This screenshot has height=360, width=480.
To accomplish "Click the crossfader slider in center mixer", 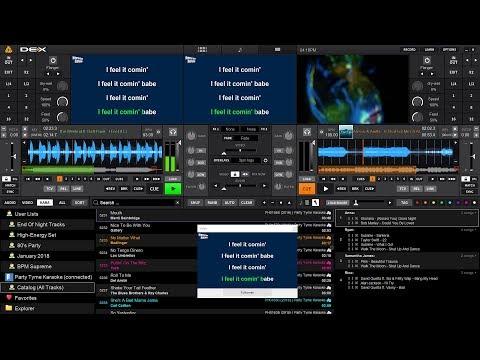I will pyautogui.click(x=240, y=187).
